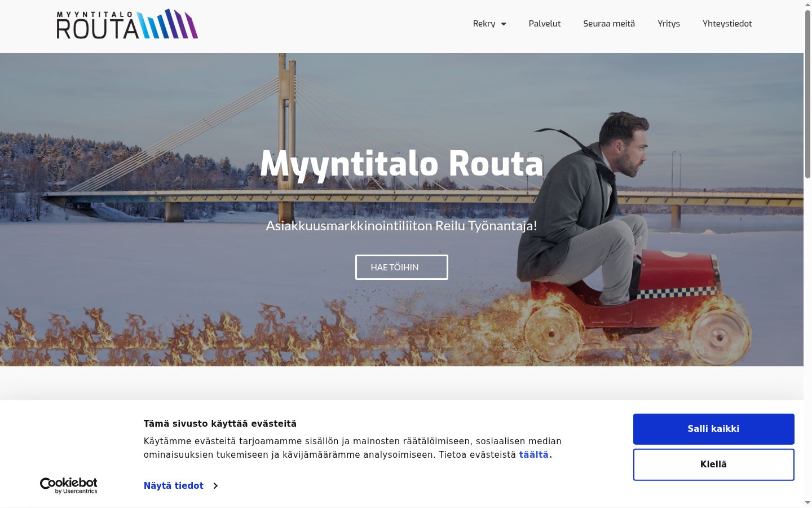Decline cookies with Kiellä button

713,465
